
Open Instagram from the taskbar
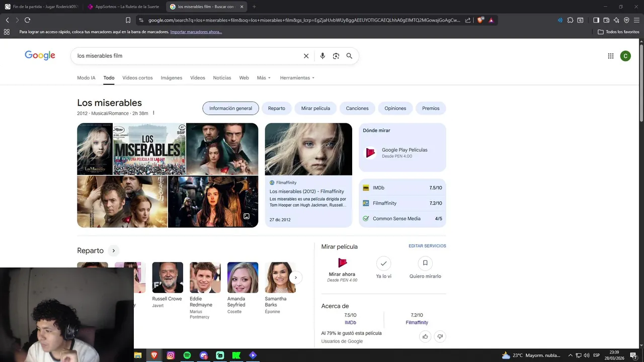[x=171, y=355]
